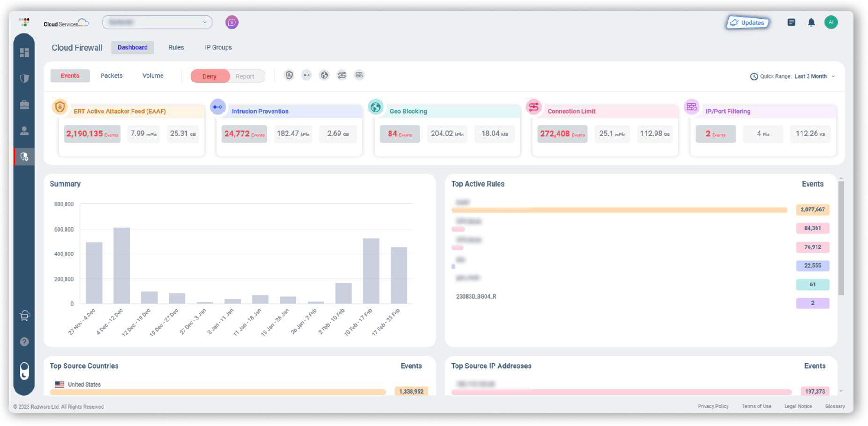Image resolution: width=868 pixels, height=426 pixels.
Task: Open the purple chat assistant icon
Action: [x=232, y=22]
